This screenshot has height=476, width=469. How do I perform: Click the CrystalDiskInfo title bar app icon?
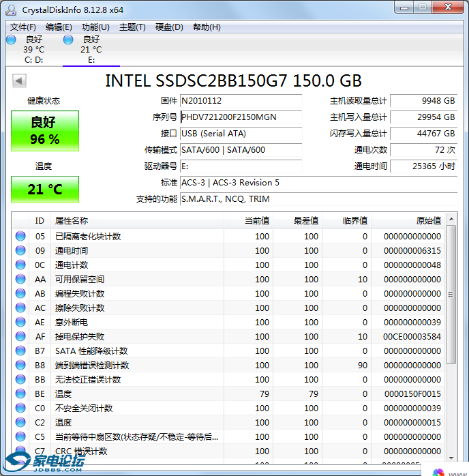11,10
